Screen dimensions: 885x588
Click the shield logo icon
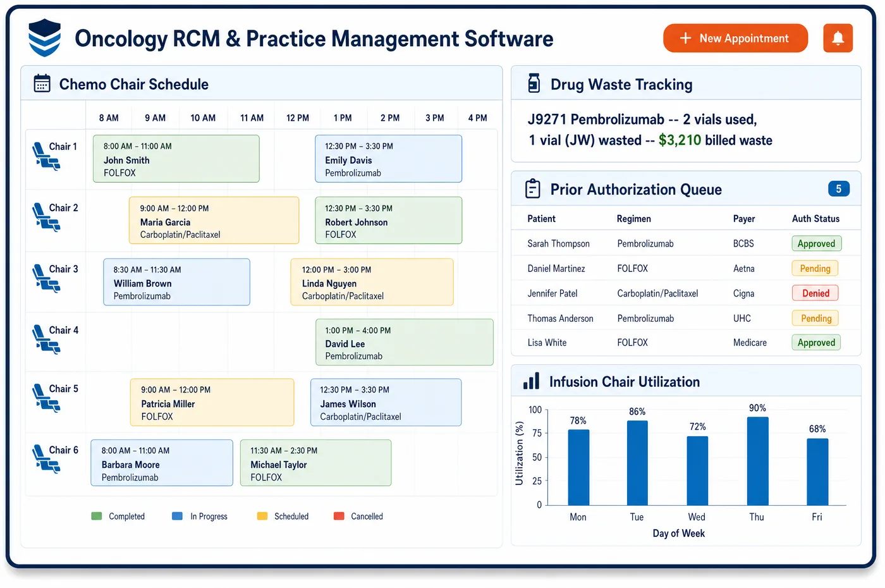point(45,38)
